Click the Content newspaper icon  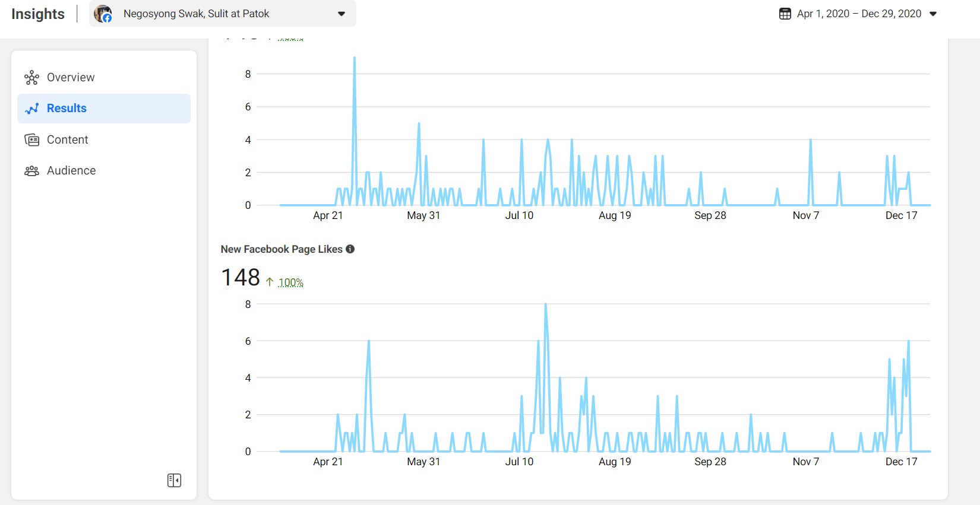point(31,140)
